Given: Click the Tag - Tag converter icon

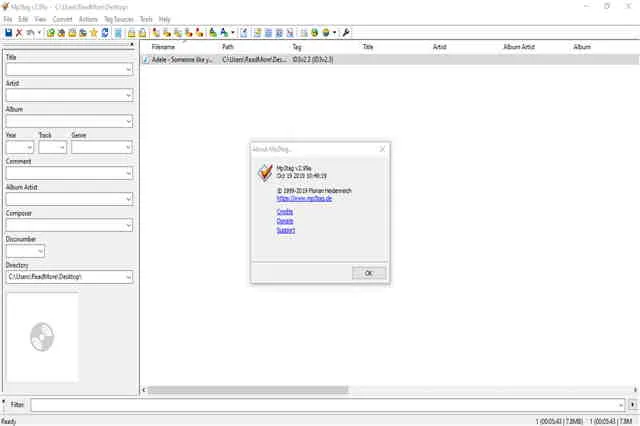Looking at the screenshot, I should pos(199,33).
